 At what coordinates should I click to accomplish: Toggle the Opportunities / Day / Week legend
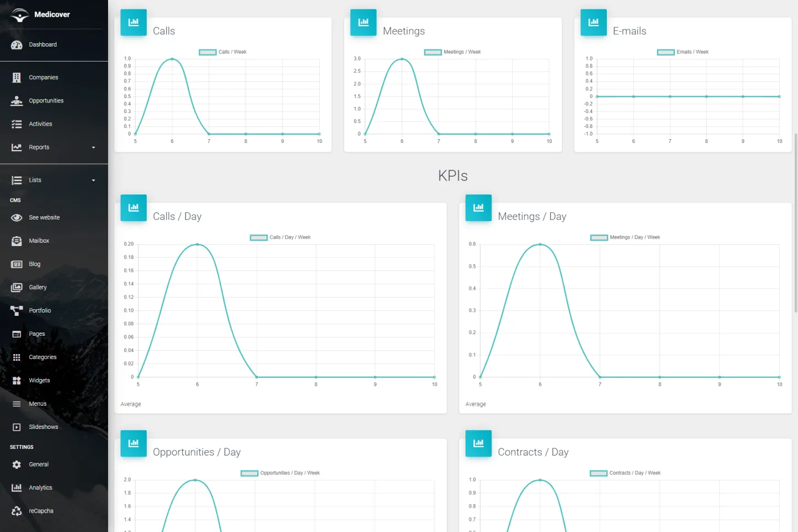click(x=280, y=473)
